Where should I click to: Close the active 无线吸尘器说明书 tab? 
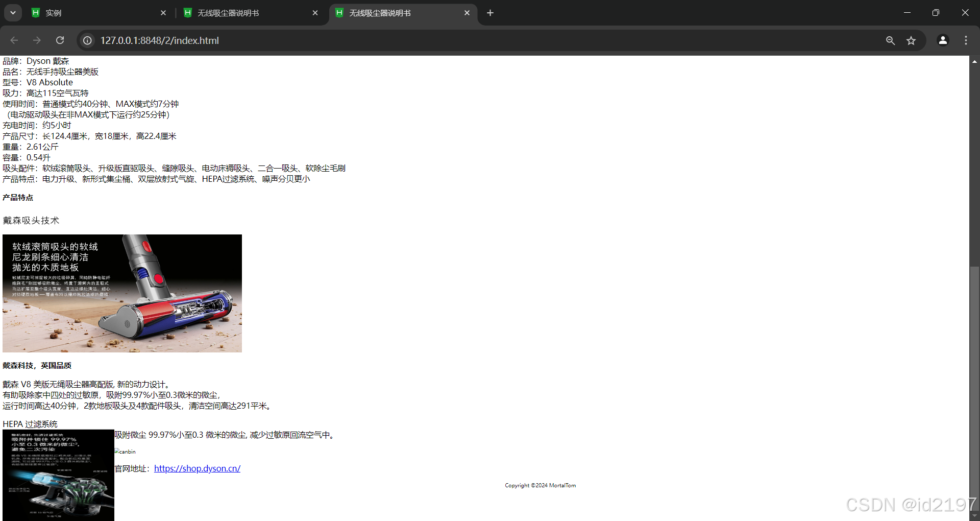point(467,13)
